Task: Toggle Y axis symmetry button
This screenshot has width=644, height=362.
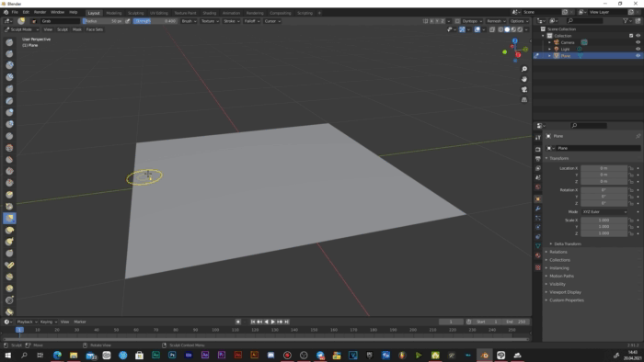Action: coord(437,21)
